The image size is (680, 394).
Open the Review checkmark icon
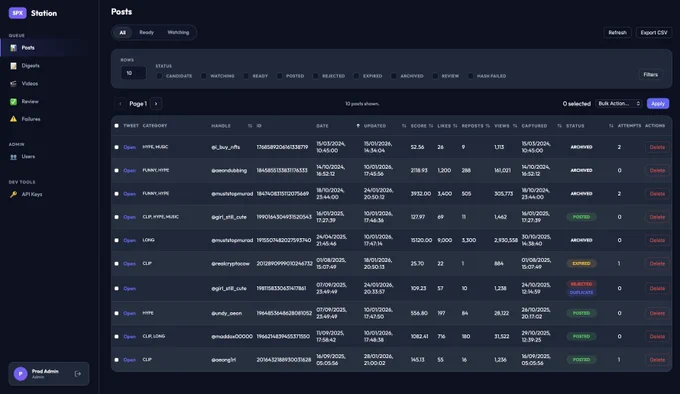13,101
